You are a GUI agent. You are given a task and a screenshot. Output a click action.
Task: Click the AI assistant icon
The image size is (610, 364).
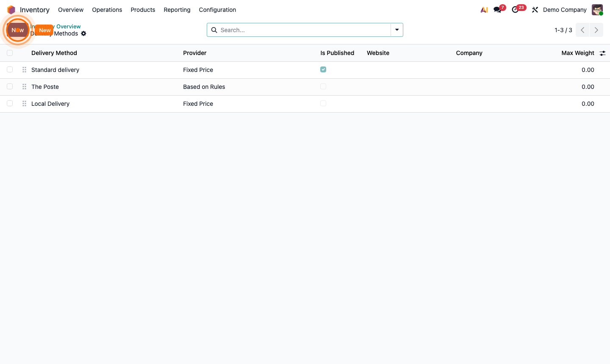click(484, 9)
